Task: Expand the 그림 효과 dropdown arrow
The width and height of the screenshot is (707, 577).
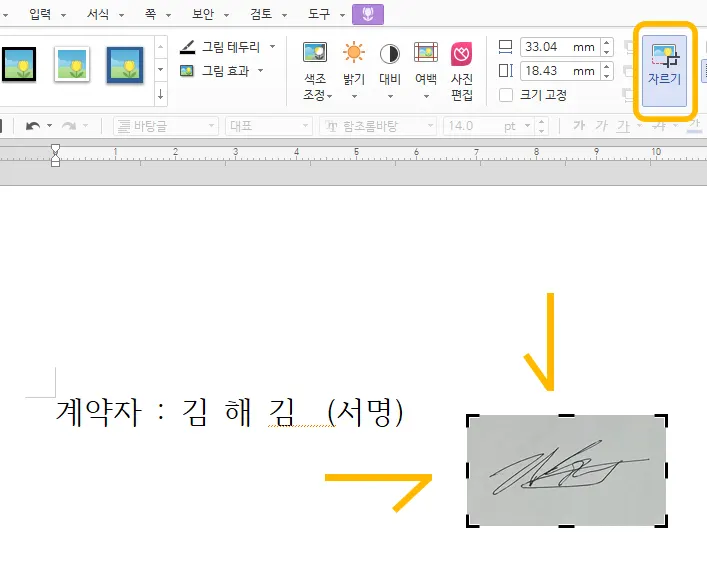Action: click(261, 71)
